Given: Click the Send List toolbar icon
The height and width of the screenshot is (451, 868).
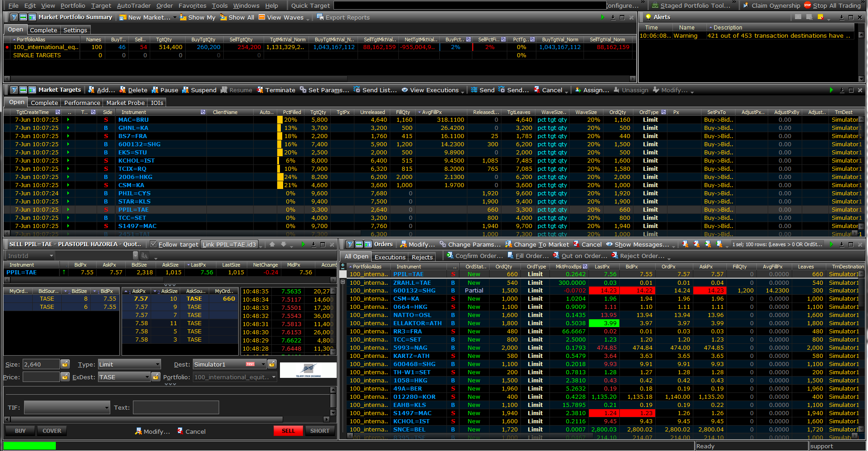Looking at the screenshot, I should [357, 90].
